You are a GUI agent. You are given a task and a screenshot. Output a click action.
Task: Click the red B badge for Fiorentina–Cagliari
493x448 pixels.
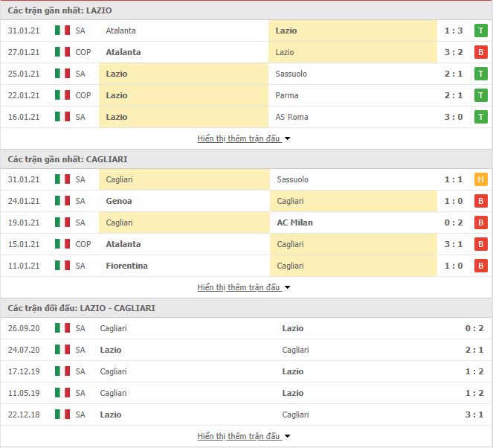480,266
